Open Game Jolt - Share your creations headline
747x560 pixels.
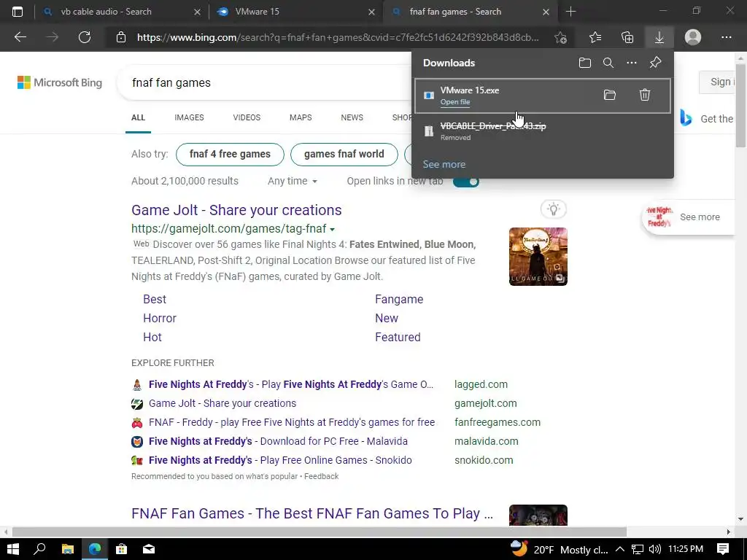pos(236,210)
